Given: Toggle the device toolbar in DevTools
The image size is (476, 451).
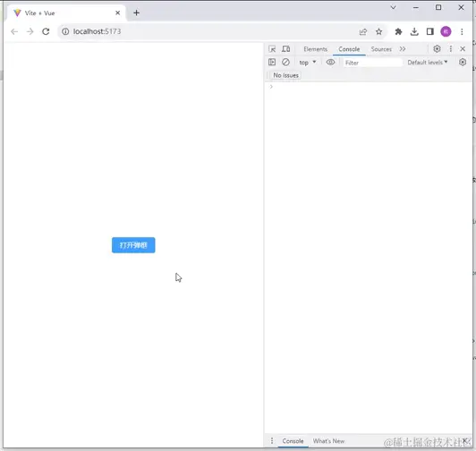Looking at the screenshot, I should [286, 49].
